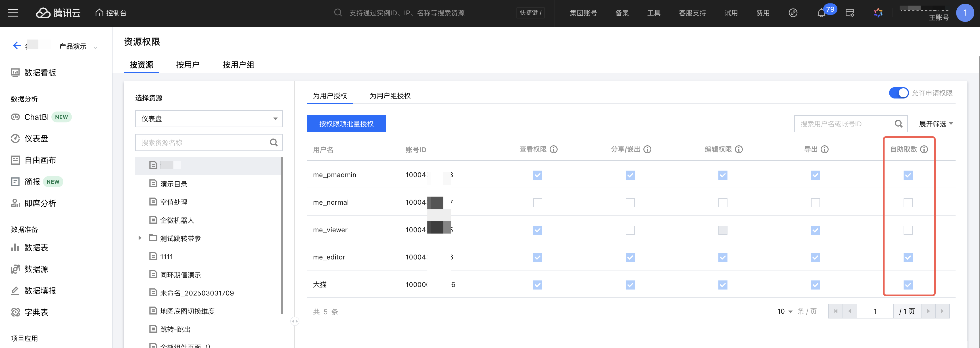980x348 pixels.
Task: Open the 仪表盘 resource type dropdown
Action: (x=208, y=119)
